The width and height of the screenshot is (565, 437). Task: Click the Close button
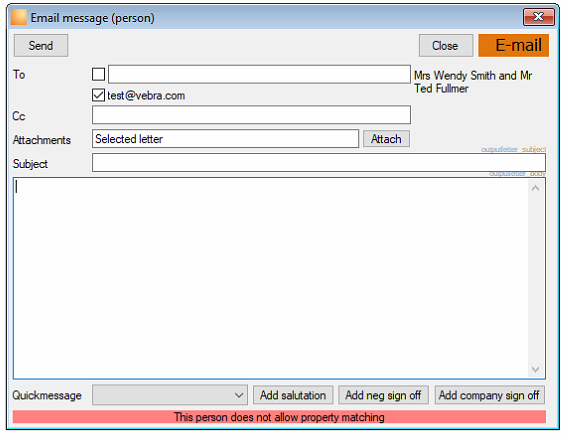pos(446,45)
